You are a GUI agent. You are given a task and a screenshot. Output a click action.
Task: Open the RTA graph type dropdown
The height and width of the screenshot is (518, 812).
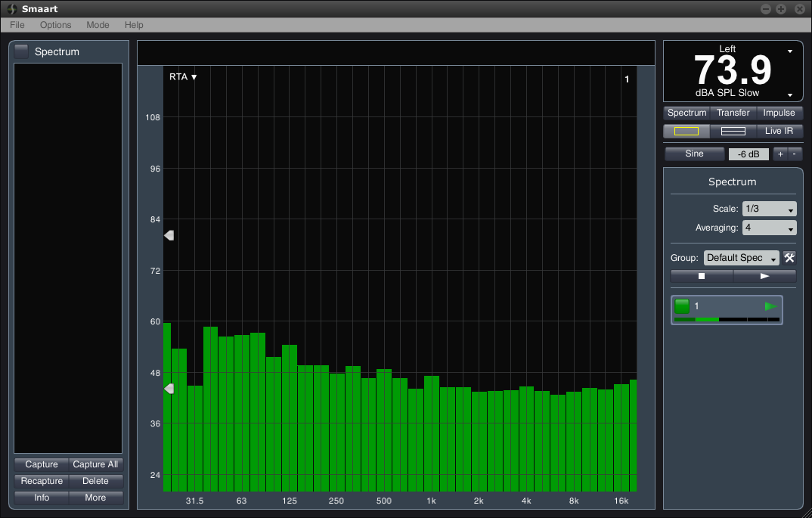pyautogui.click(x=183, y=76)
